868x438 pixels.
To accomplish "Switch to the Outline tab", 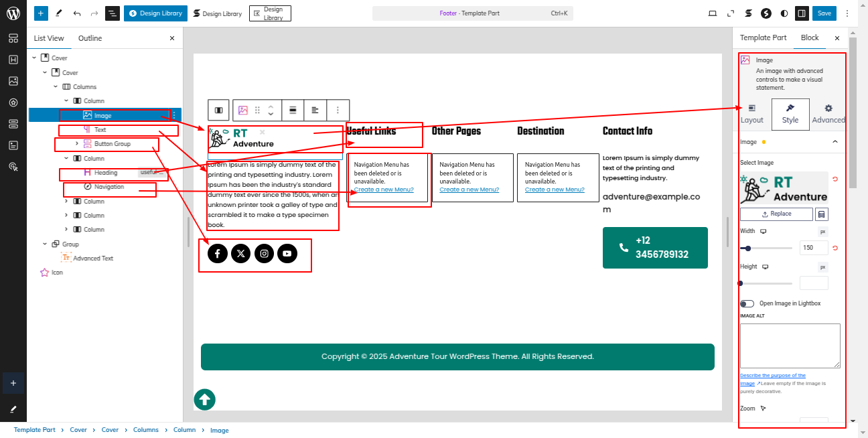I will [90, 38].
